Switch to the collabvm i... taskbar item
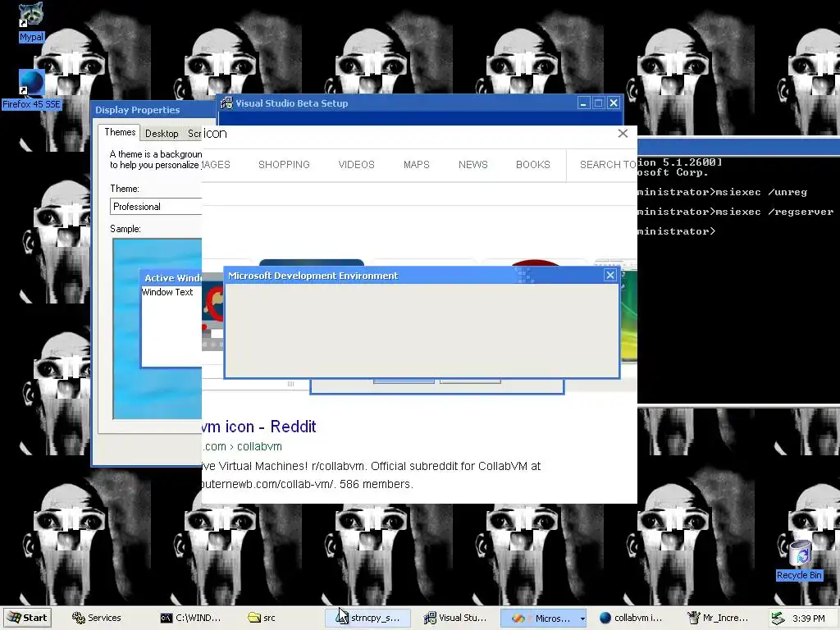Screen dimensions: 840x630 [x=631, y=618]
